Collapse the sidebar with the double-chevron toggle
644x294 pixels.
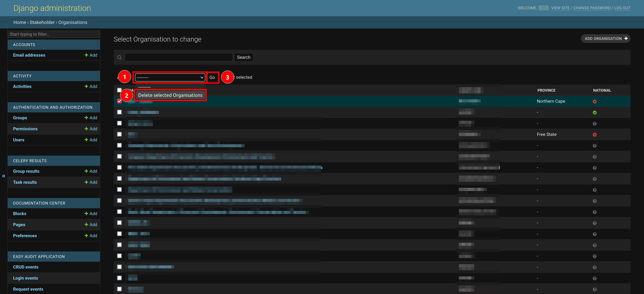point(4,176)
